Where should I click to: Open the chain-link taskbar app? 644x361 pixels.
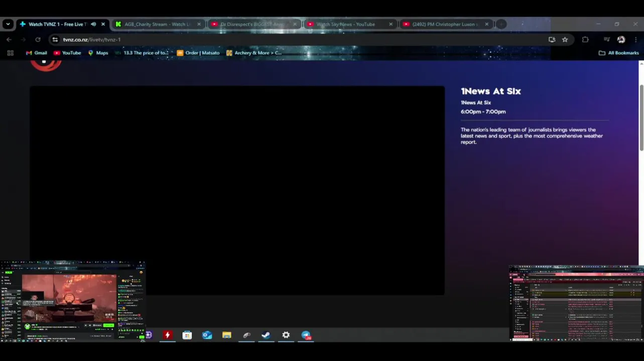246,335
